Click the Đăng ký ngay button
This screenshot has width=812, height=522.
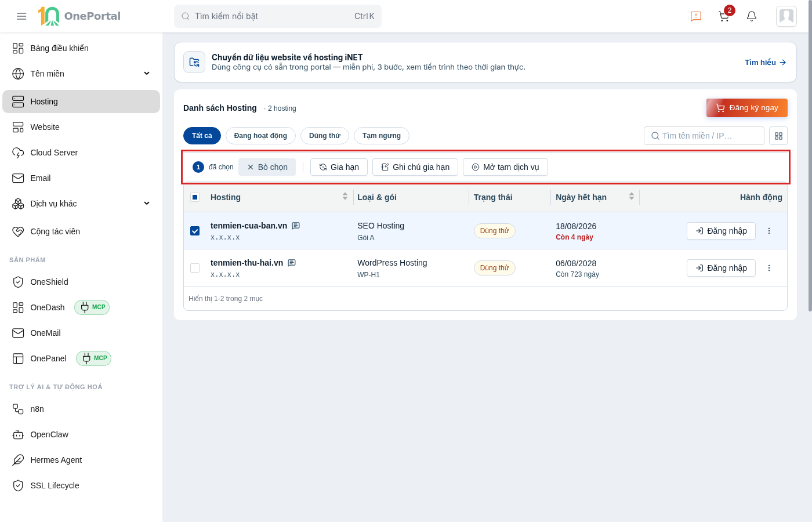pyautogui.click(x=747, y=108)
